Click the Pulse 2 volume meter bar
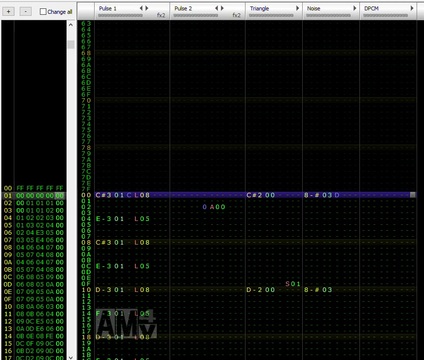Viewport: 424px width, 360px height. (196, 15)
